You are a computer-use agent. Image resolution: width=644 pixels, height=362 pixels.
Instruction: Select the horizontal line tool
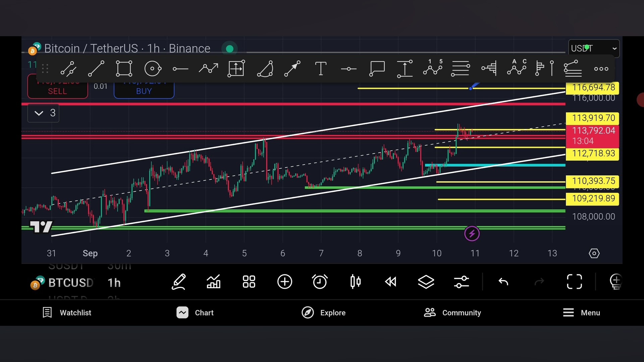[x=348, y=69]
